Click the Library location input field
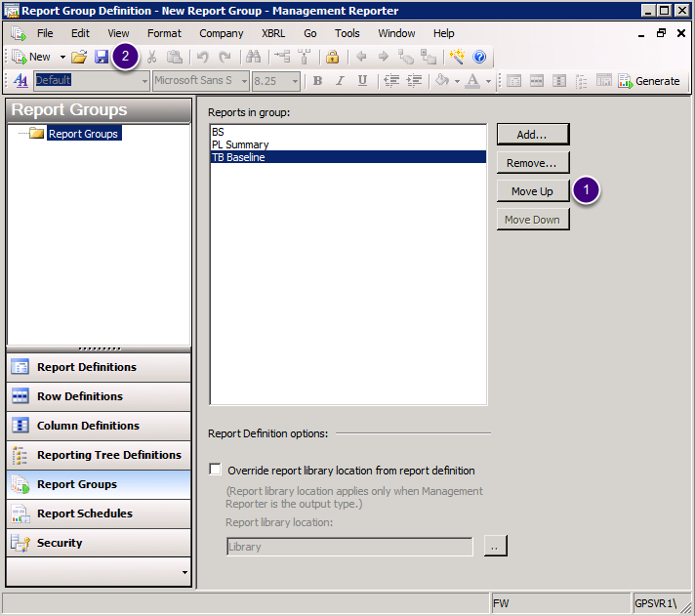 pos(349,547)
